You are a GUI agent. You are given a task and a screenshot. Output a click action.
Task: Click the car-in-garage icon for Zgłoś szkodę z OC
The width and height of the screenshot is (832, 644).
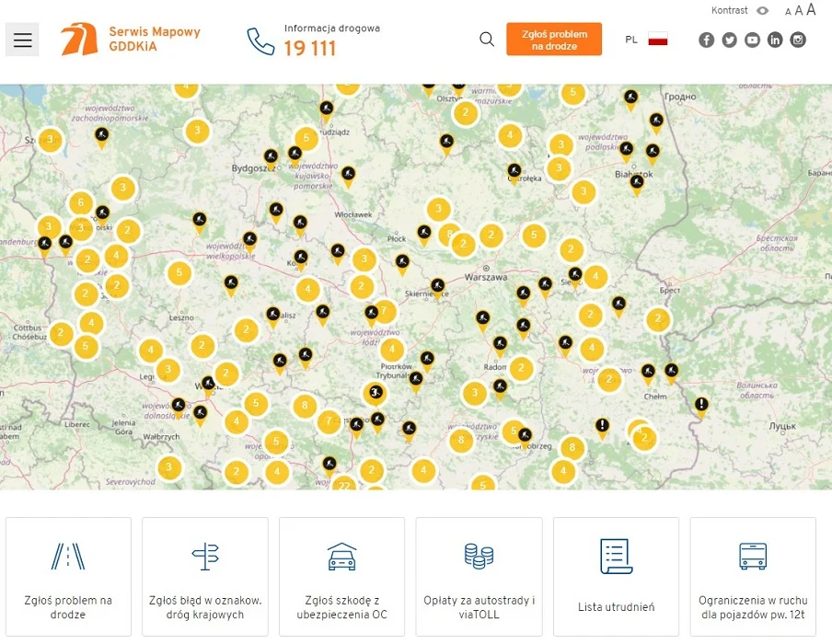[x=341, y=558]
